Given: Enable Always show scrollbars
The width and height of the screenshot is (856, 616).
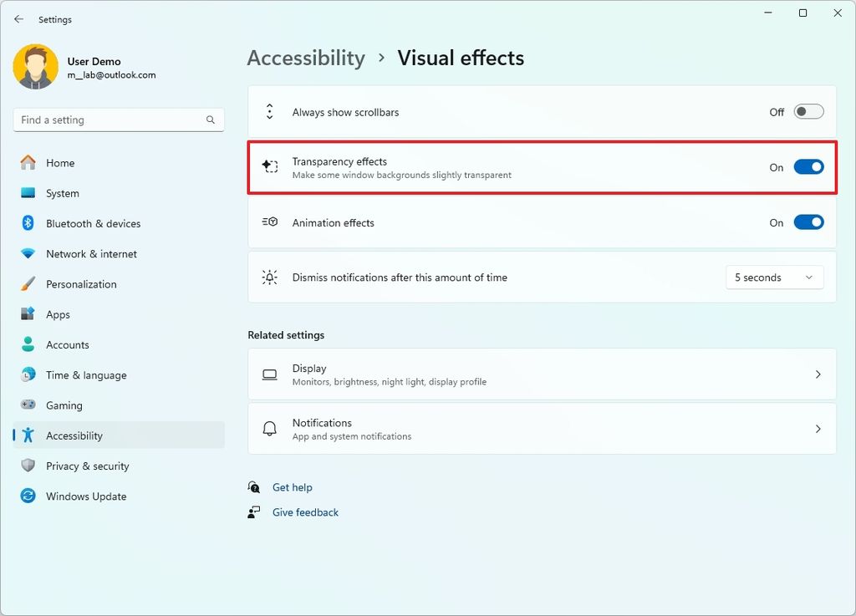Looking at the screenshot, I should [808, 110].
